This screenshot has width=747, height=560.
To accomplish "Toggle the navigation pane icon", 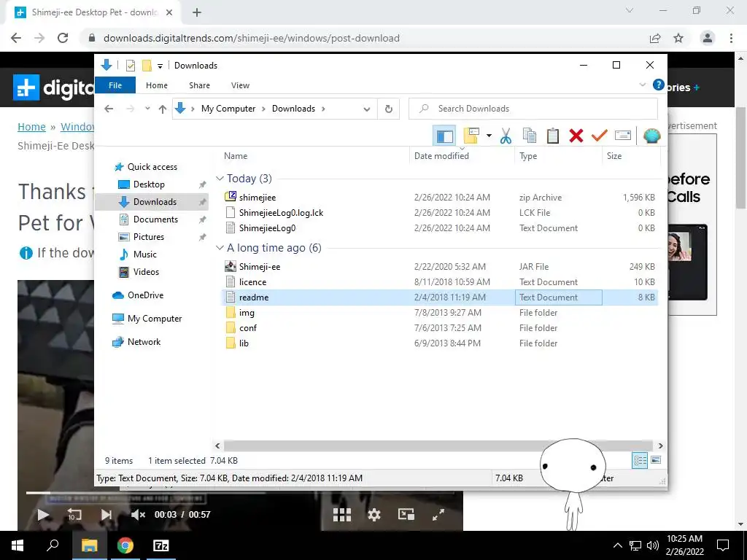I will click(444, 136).
